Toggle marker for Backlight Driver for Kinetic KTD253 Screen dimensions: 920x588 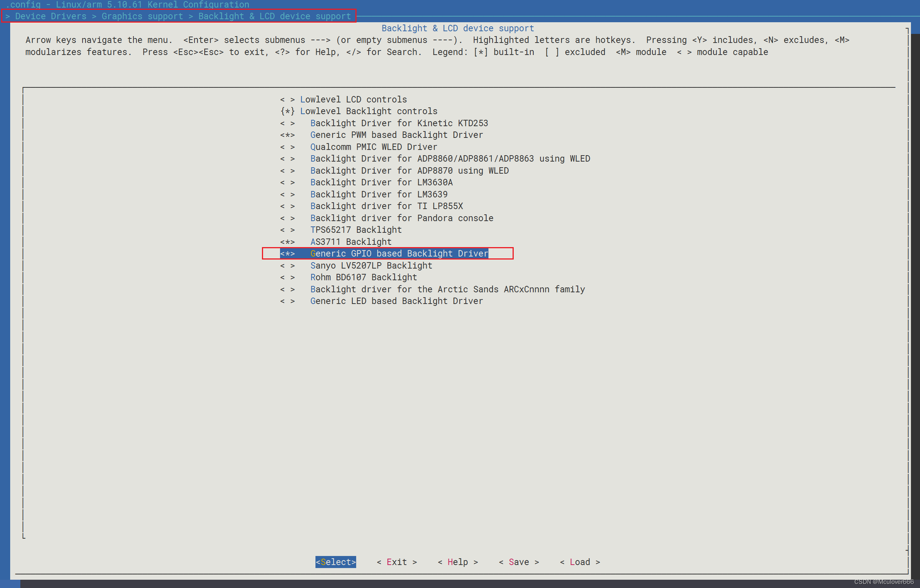(x=287, y=123)
